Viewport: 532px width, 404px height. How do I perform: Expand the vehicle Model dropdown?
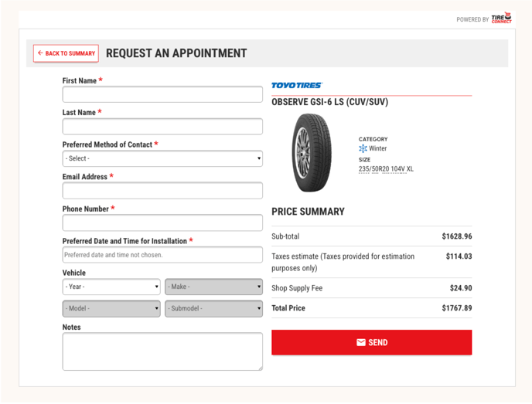point(111,308)
